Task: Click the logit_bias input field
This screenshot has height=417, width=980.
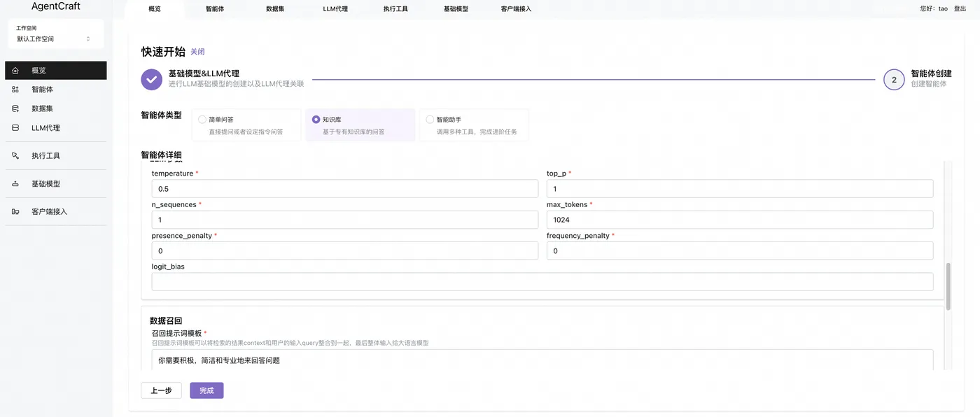Action: [x=542, y=281]
